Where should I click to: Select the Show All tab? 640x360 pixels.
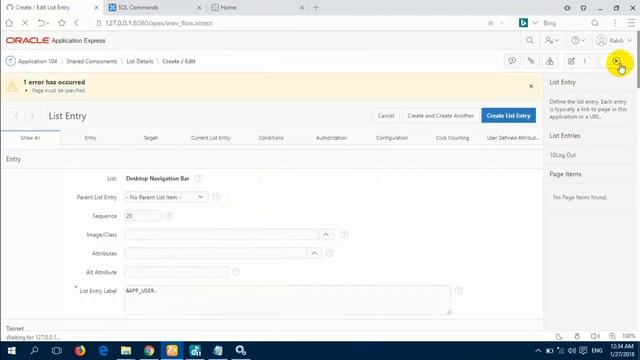click(30, 138)
